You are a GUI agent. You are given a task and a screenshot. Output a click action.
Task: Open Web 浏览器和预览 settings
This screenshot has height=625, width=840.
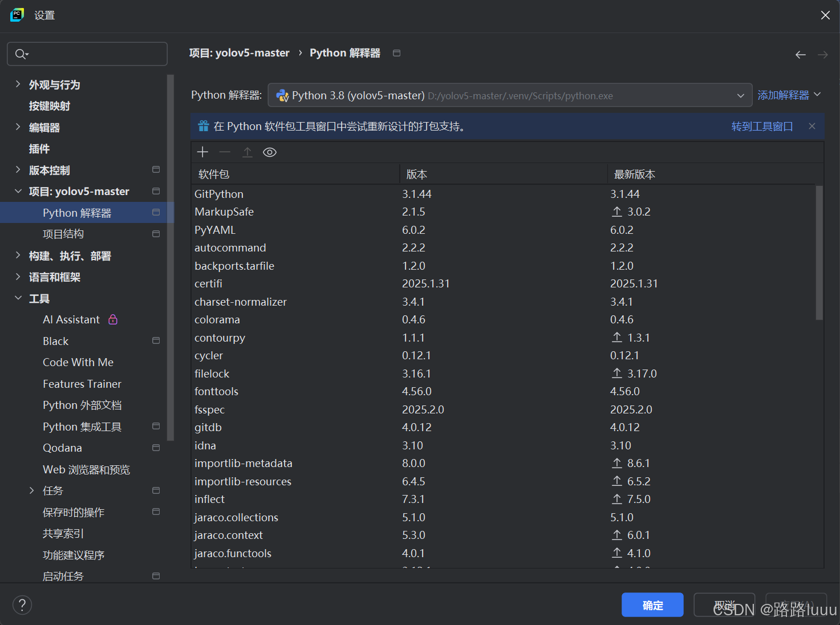(x=86, y=469)
